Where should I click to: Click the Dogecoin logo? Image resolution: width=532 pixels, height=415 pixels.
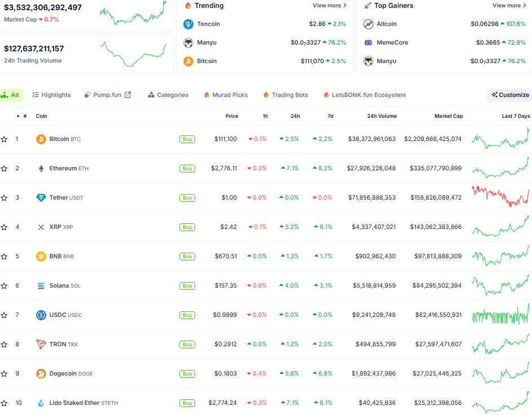[41, 373]
